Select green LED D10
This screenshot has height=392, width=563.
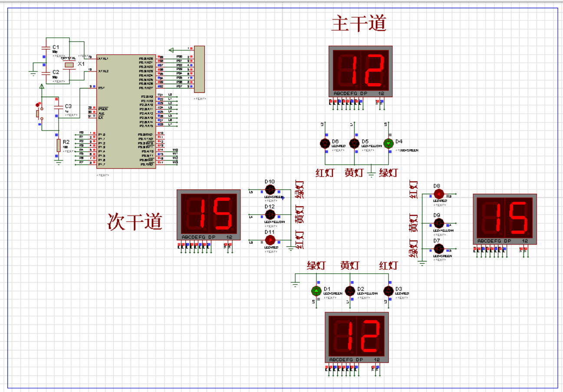click(270, 189)
